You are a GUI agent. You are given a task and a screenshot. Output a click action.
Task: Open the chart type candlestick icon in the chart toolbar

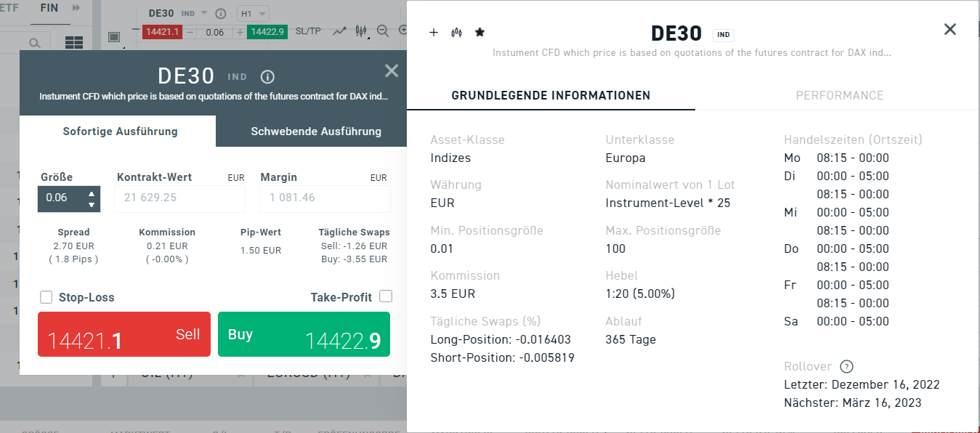click(361, 31)
